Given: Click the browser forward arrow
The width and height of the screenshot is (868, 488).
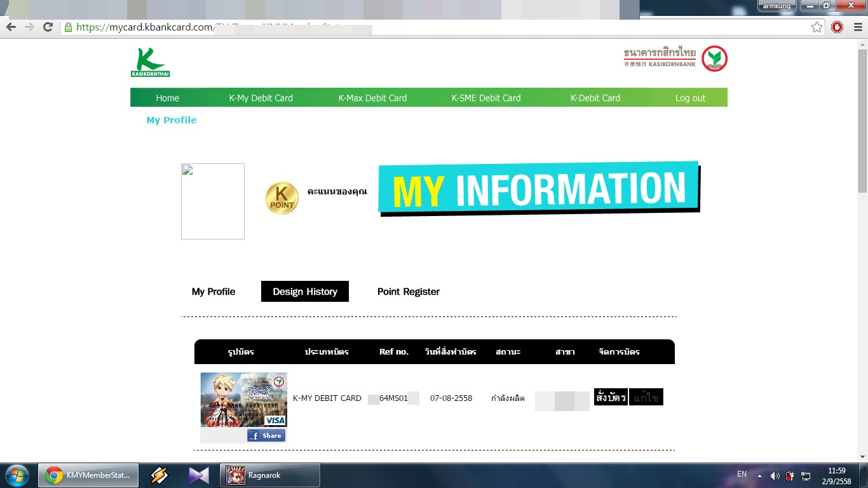Looking at the screenshot, I should 29,27.
